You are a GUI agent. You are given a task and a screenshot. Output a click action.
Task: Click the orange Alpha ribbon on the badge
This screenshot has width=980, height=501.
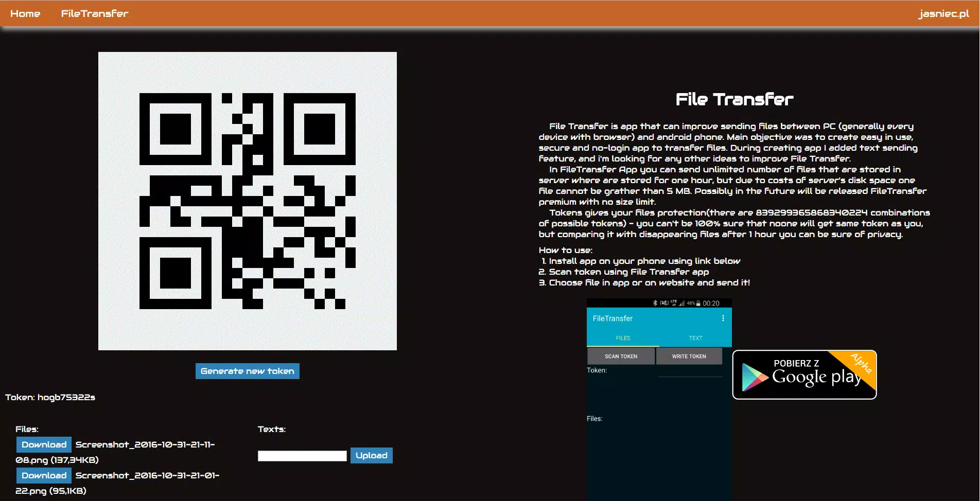click(861, 363)
